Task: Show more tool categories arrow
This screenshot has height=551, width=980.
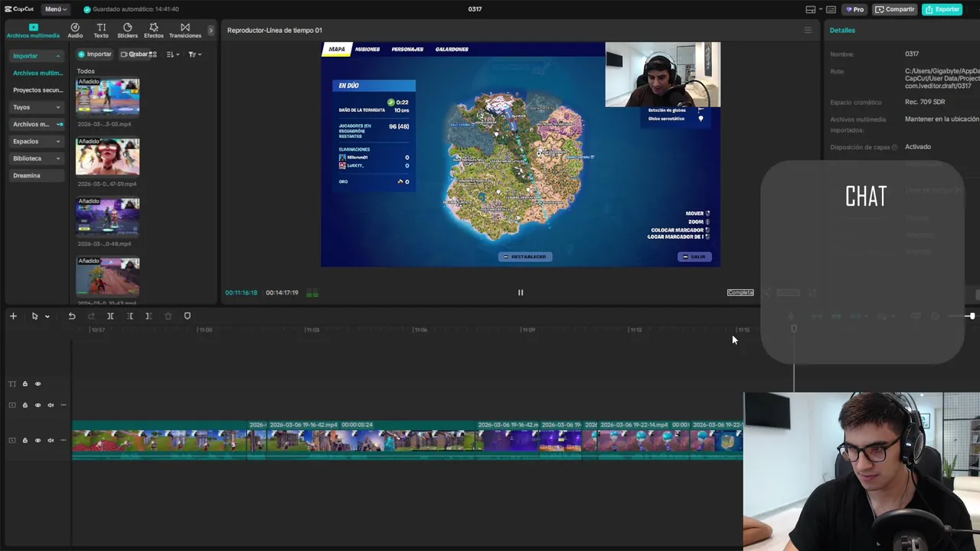Action: pos(211,31)
